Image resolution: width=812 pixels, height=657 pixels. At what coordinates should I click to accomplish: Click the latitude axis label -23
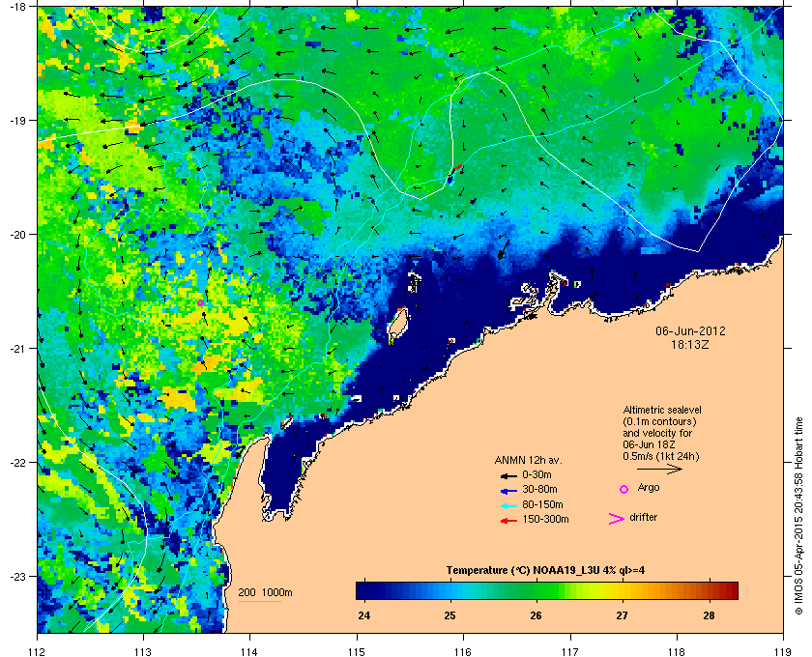(x=17, y=576)
